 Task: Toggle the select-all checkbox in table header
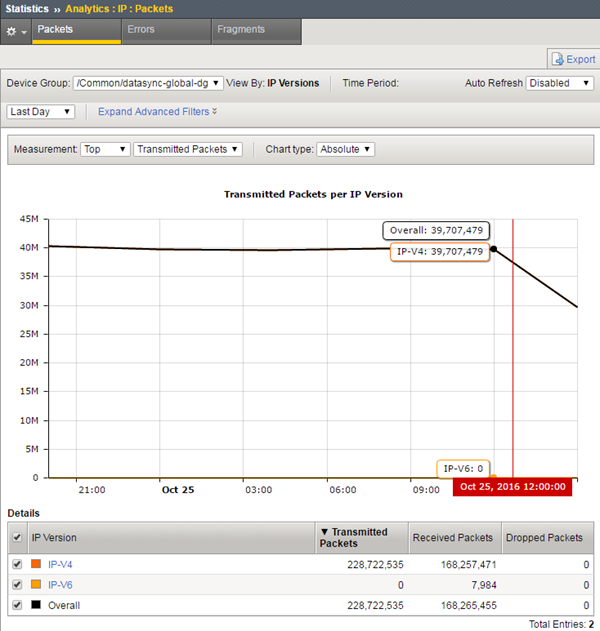point(16,538)
